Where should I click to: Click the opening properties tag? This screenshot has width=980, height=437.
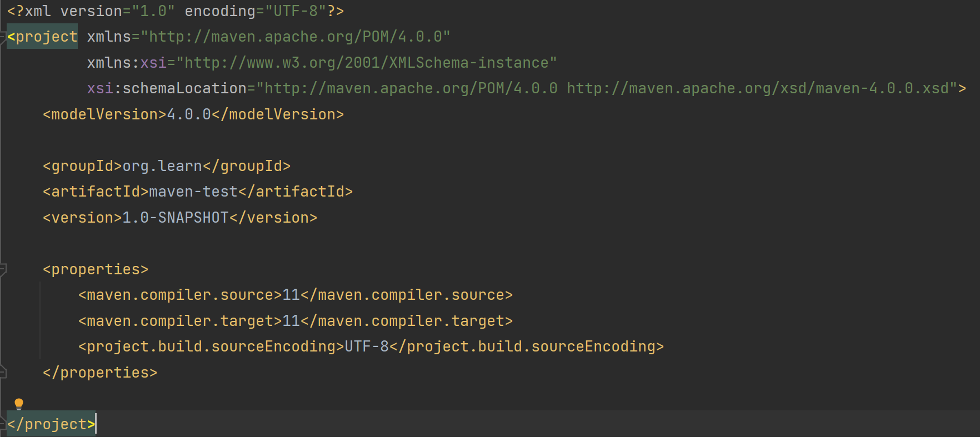tap(96, 269)
